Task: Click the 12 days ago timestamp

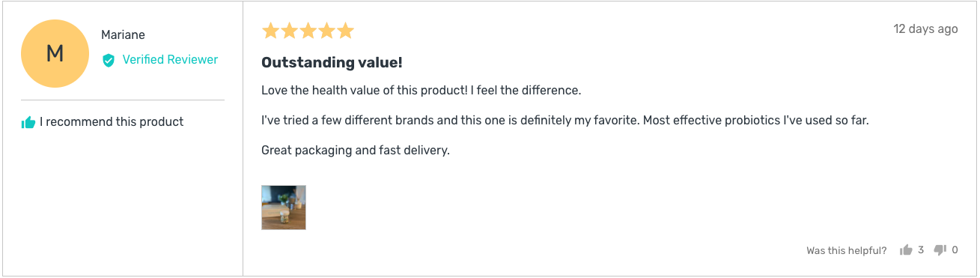Action: (925, 29)
